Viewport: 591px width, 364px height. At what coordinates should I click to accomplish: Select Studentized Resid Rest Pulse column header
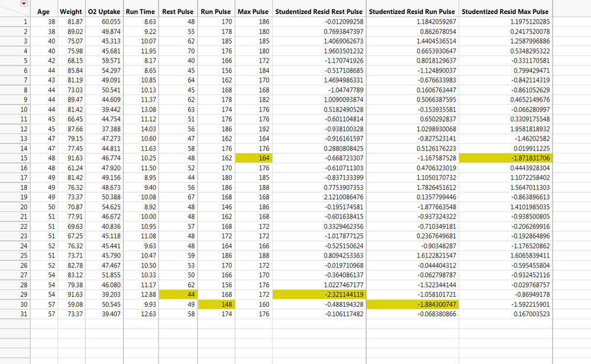319,12
